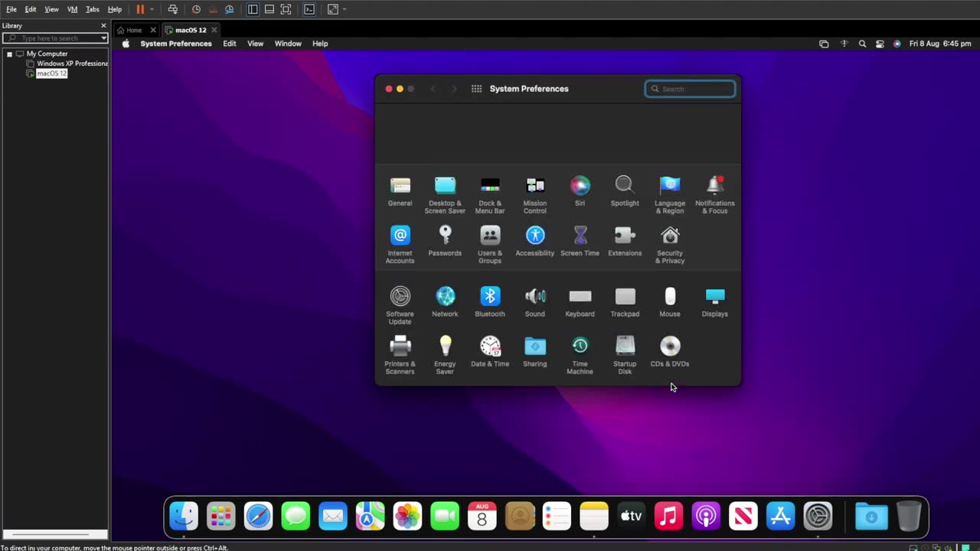Open Keyboard preferences pane
The width and height of the screenshot is (980, 551).
click(x=580, y=302)
